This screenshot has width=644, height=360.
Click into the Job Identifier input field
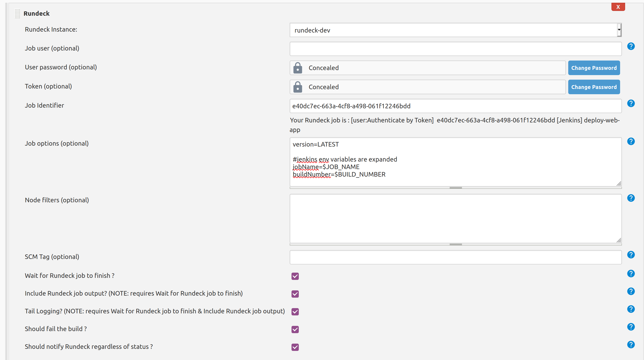455,106
